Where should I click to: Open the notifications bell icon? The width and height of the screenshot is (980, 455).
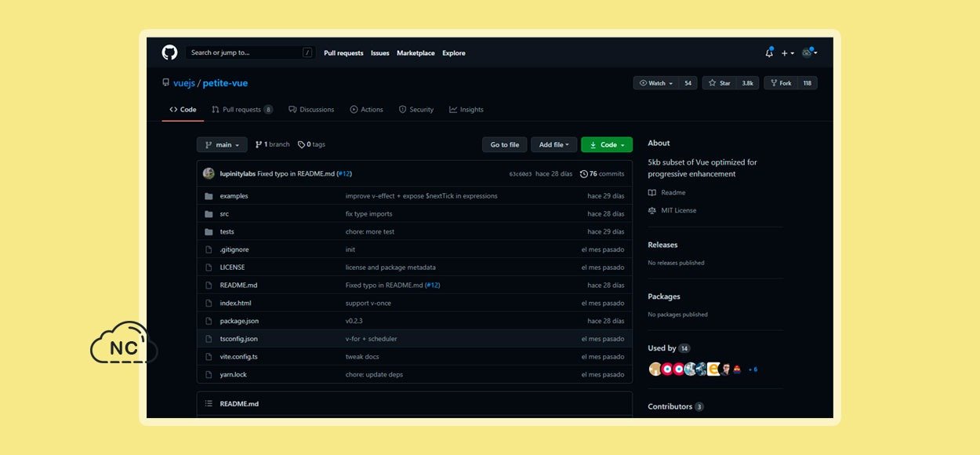click(769, 53)
